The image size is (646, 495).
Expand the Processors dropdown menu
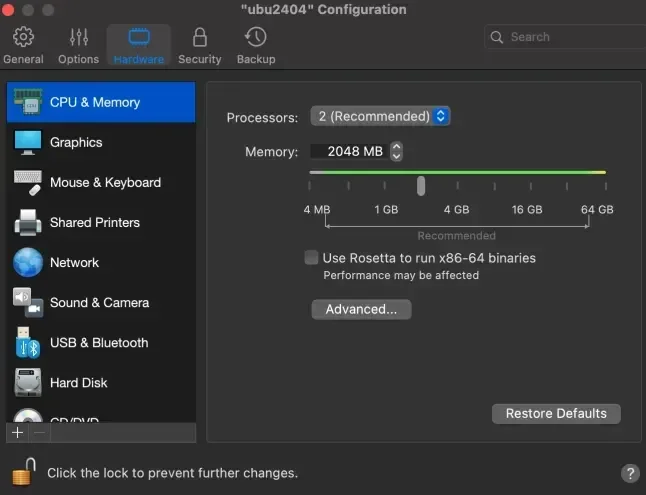point(380,117)
